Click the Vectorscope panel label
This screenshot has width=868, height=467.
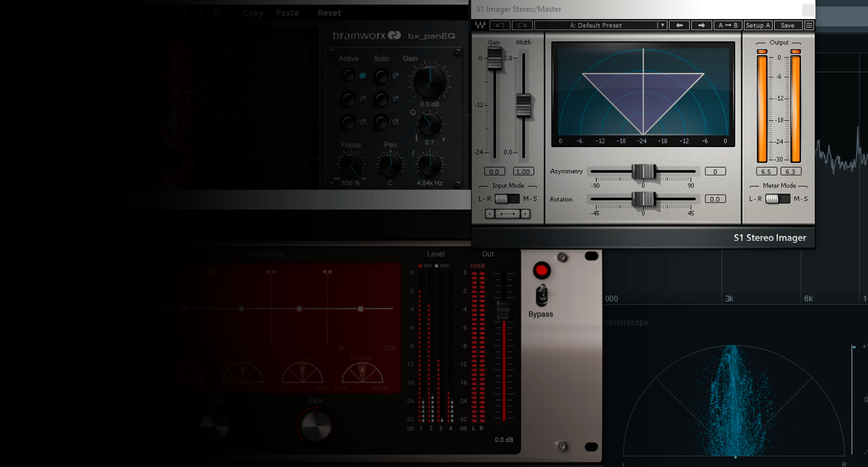point(626,322)
